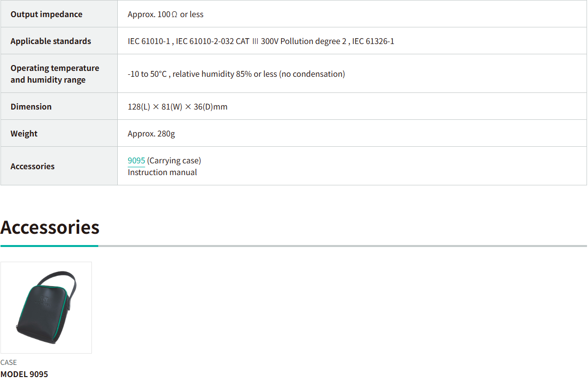Select the Output impedance row label
588x381 pixels.
46,14
